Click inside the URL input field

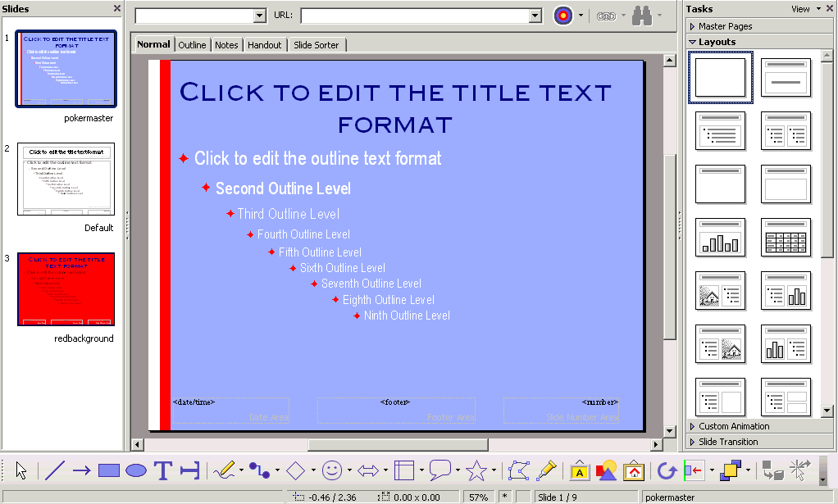click(x=415, y=16)
